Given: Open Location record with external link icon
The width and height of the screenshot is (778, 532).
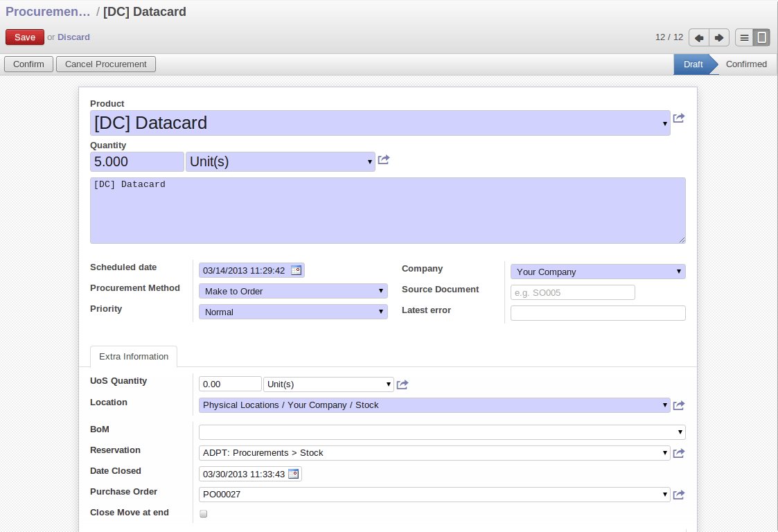Looking at the screenshot, I should click(x=678, y=405).
